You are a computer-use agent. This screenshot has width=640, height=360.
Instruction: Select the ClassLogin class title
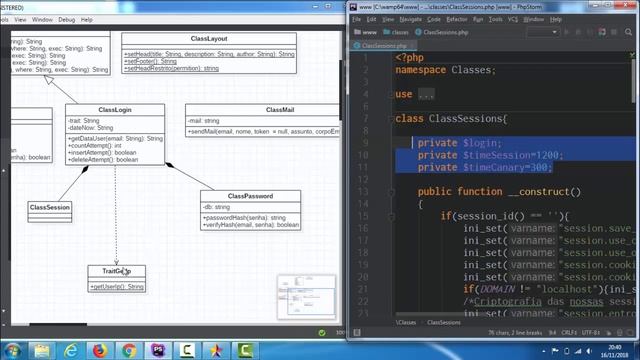[115, 110]
